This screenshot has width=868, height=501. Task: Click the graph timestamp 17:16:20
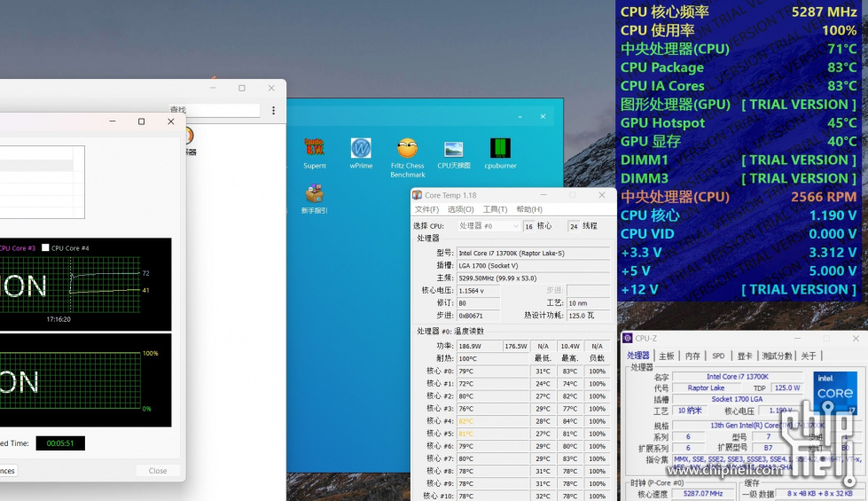tap(59, 319)
